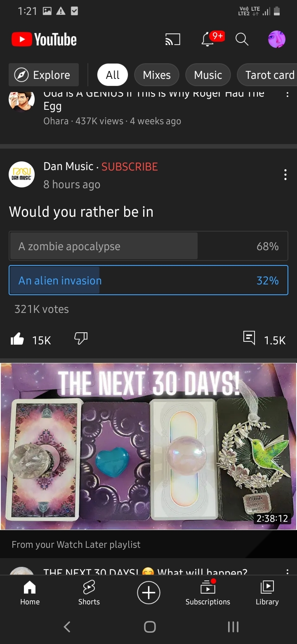Dislike the Dan Music poll post

pyautogui.click(x=81, y=339)
